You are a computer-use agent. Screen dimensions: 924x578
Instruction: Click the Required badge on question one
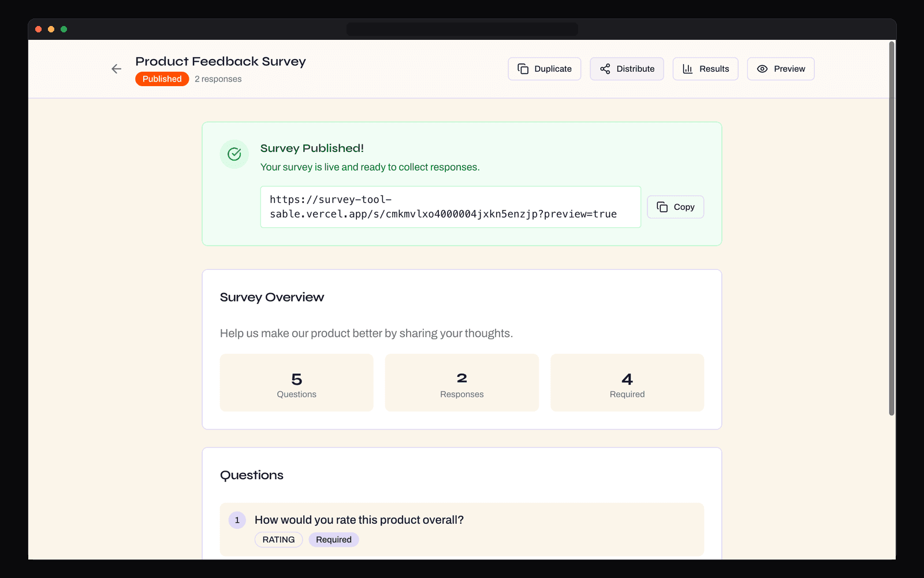click(333, 539)
